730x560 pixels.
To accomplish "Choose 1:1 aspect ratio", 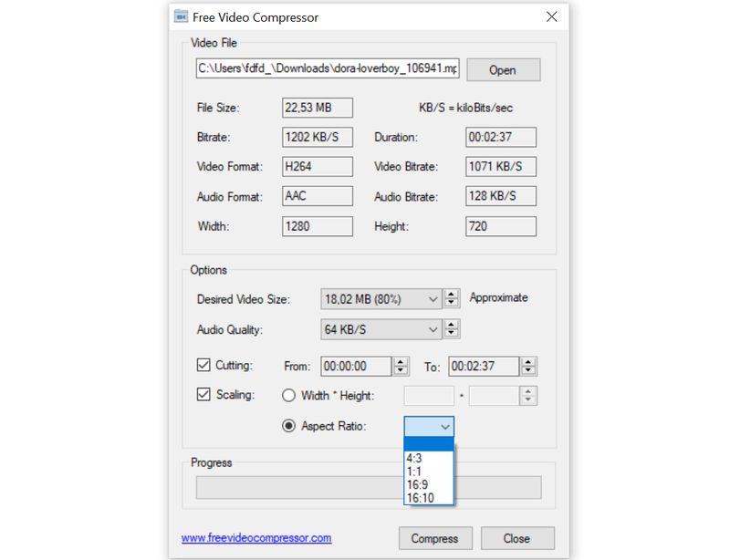I will click(x=429, y=472).
